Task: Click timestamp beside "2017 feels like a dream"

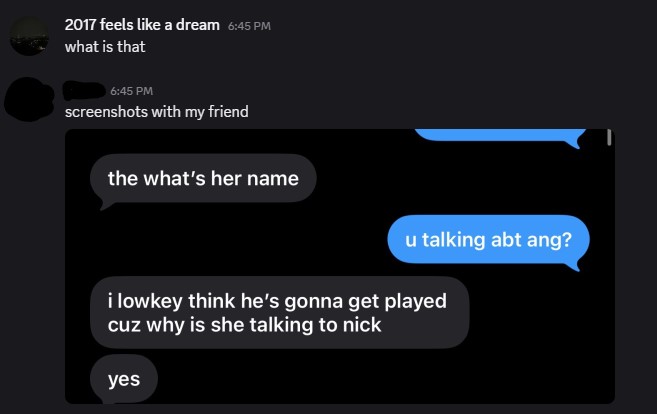Action: (249, 26)
